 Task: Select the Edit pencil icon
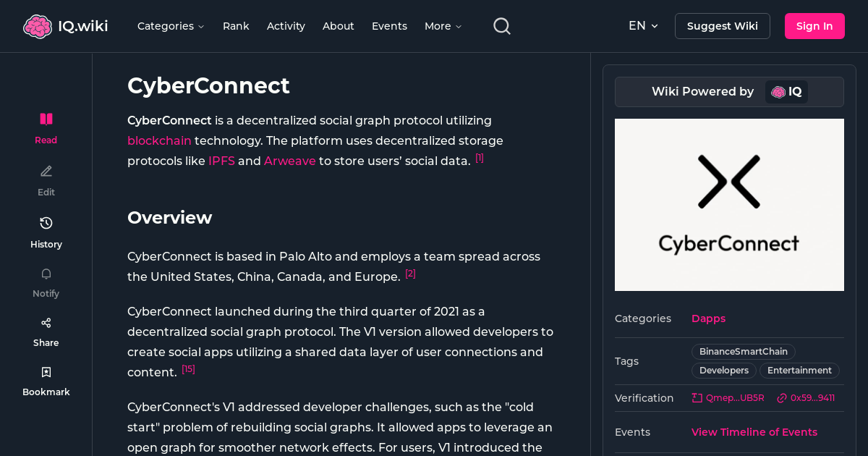pos(46,179)
